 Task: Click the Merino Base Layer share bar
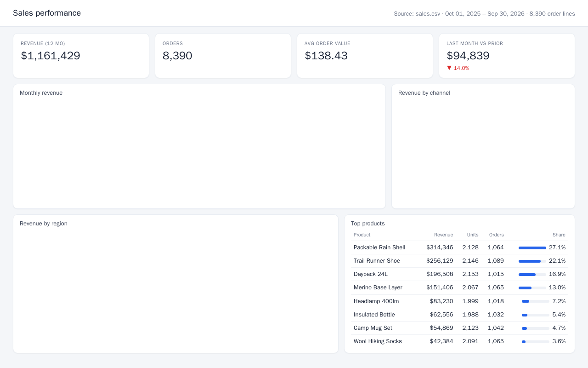532,288
